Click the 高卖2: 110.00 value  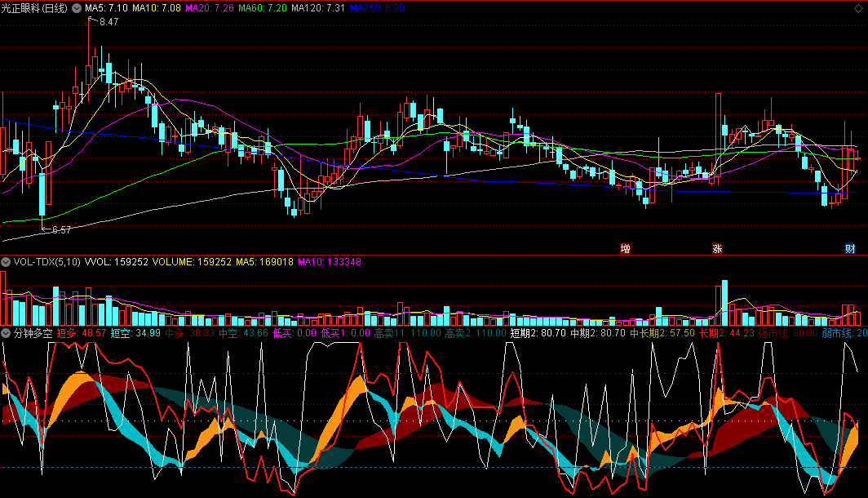(x=476, y=333)
